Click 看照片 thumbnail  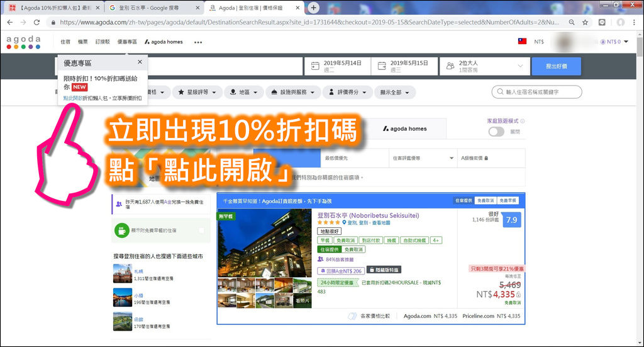click(303, 300)
